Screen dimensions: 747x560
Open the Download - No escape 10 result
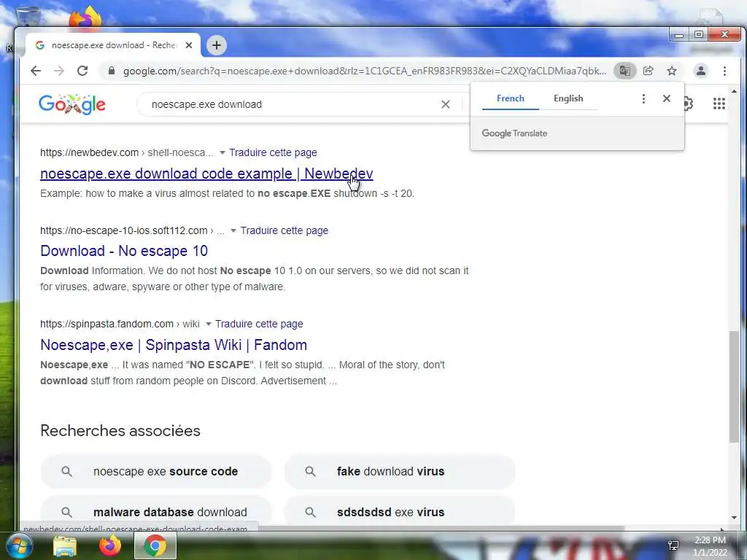point(124,251)
